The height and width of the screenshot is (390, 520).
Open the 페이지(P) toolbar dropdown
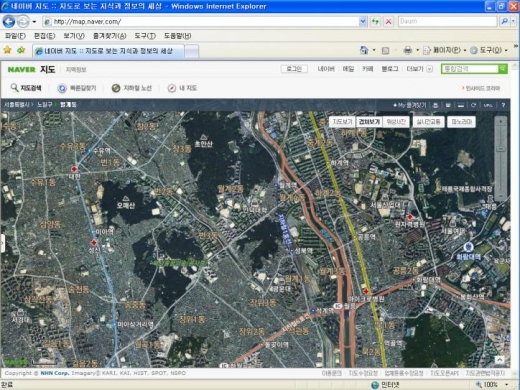coord(445,50)
